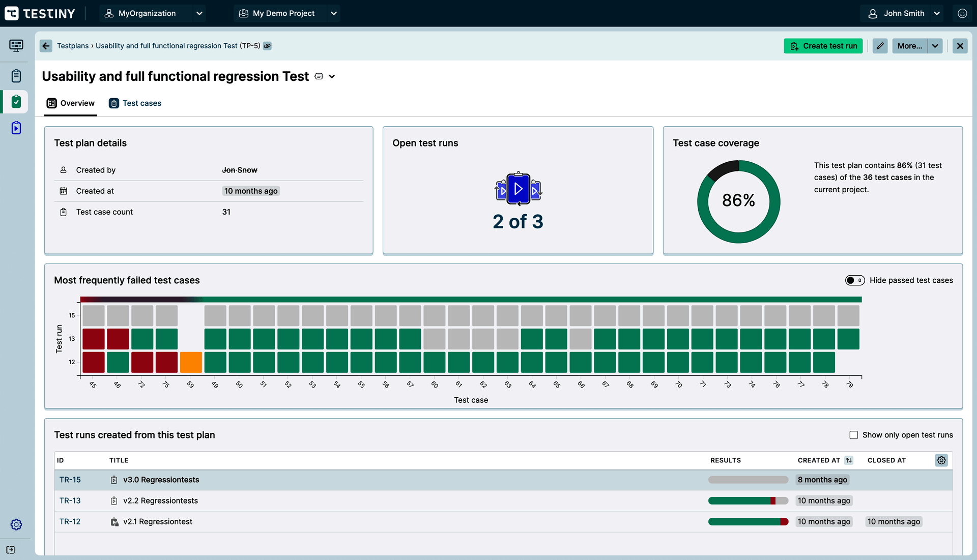Image resolution: width=977 pixels, height=560 pixels.
Task: Check Show only open test runs
Action: pyautogui.click(x=853, y=435)
